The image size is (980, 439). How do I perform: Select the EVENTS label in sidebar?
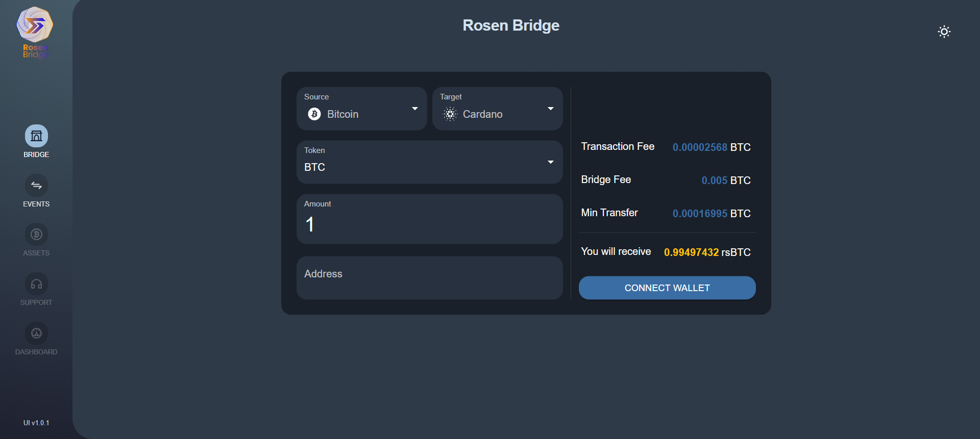[x=36, y=204]
